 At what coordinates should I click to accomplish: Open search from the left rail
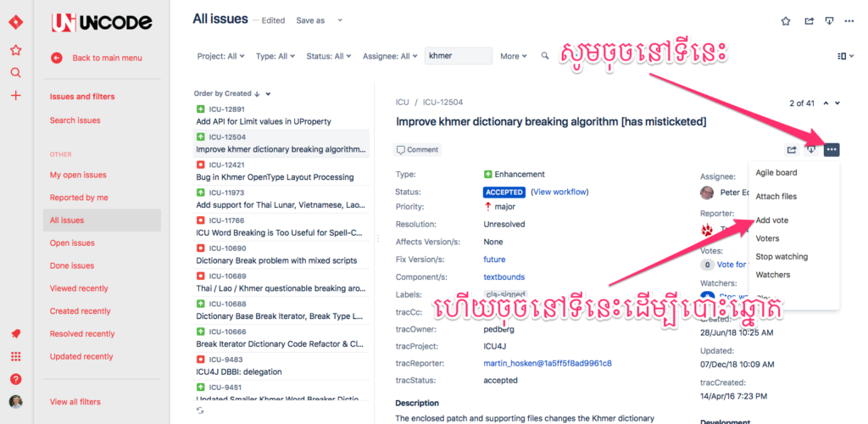(x=16, y=73)
